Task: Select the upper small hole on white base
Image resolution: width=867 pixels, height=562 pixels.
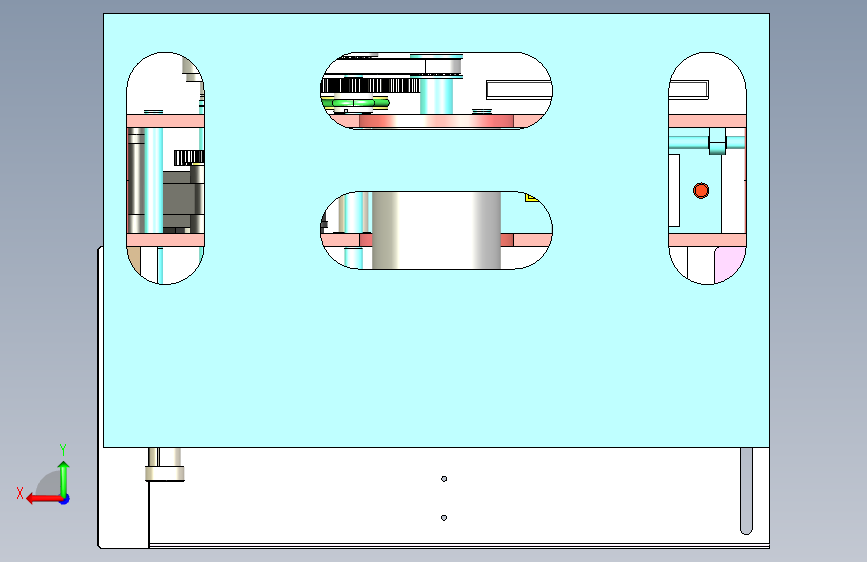Action: click(444, 479)
